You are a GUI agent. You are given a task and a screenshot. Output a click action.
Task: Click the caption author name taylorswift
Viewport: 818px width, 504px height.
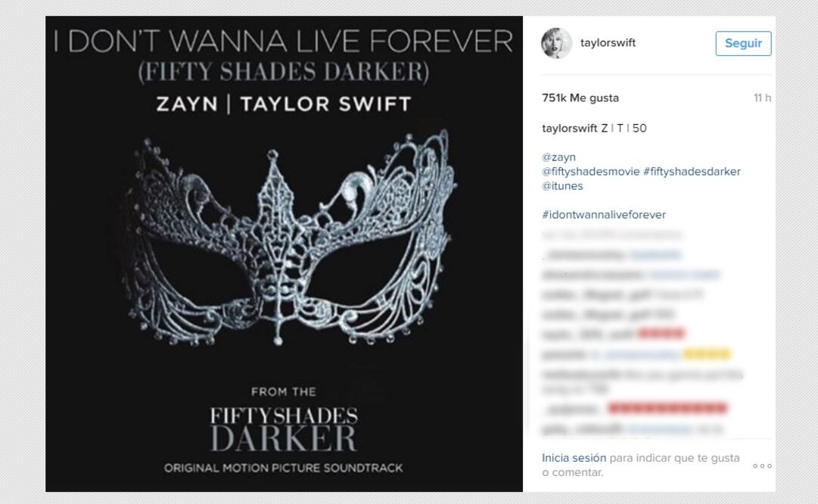point(570,128)
